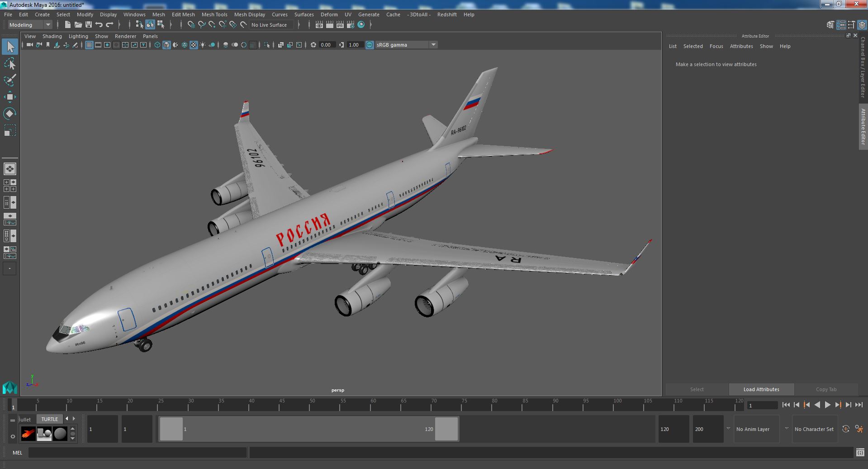
Task: Open a scene with folder icon
Action: pyautogui.click(x=78, y=24)
